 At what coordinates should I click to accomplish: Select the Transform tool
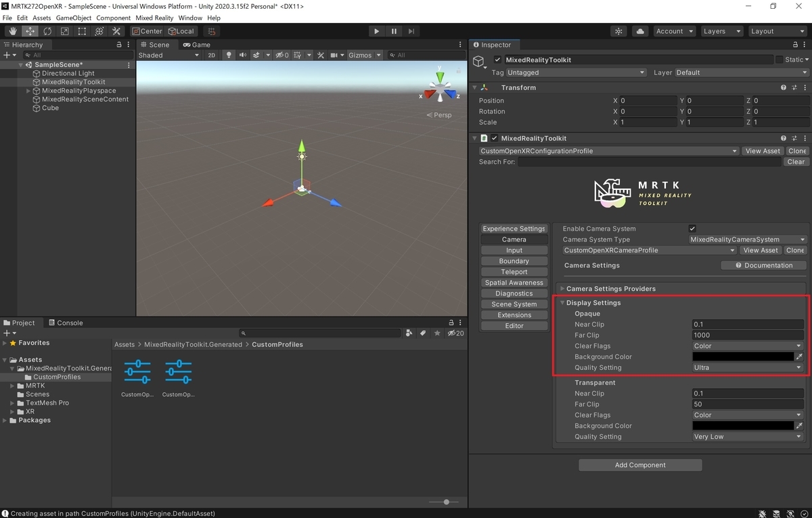[99, 31]
